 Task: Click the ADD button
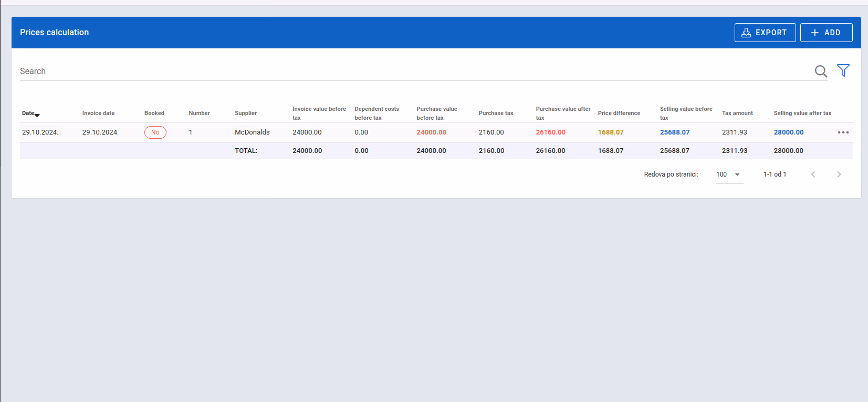[826, 33]
